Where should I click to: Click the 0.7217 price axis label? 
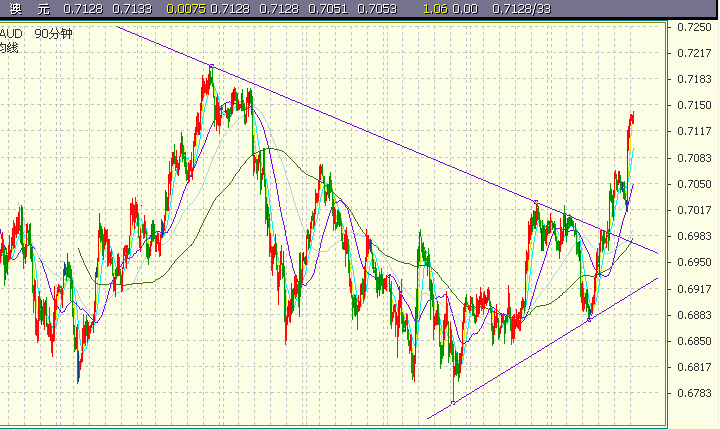pyautogui.click(x=694, y=53)
